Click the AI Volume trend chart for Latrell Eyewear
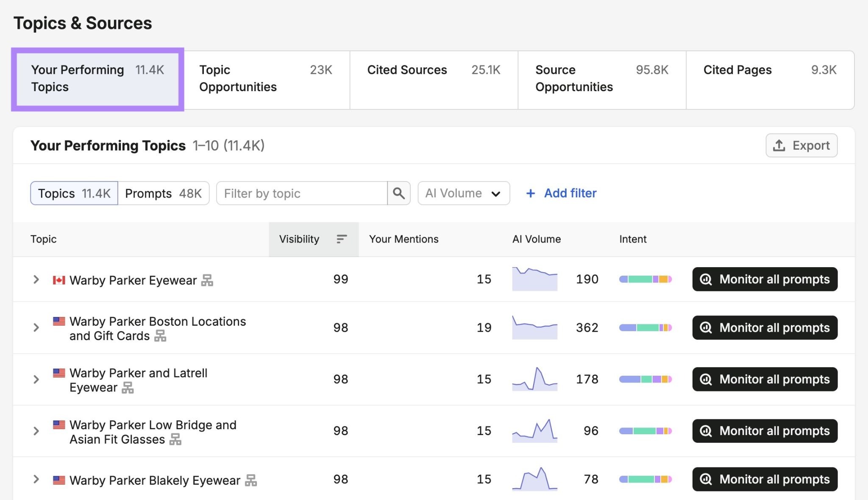This screenshot has height=500, width=868. point(535,379)
